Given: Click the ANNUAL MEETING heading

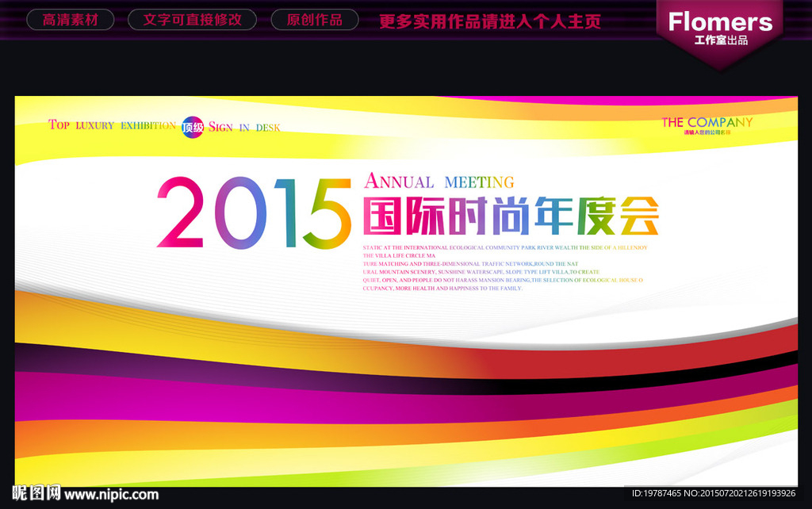Looking at the screenshot, I should click(x=439, y=182).
